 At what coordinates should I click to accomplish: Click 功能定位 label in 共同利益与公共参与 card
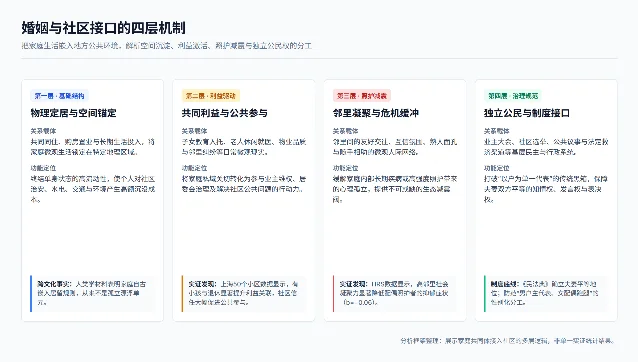point(194,168)
